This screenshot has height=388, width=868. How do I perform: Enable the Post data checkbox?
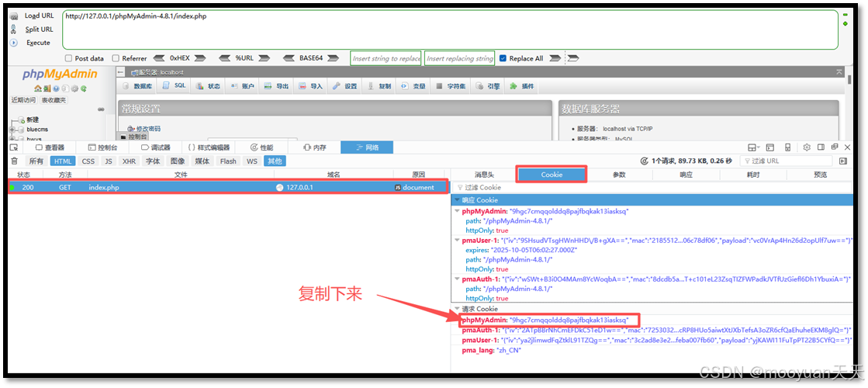point(68,58)
